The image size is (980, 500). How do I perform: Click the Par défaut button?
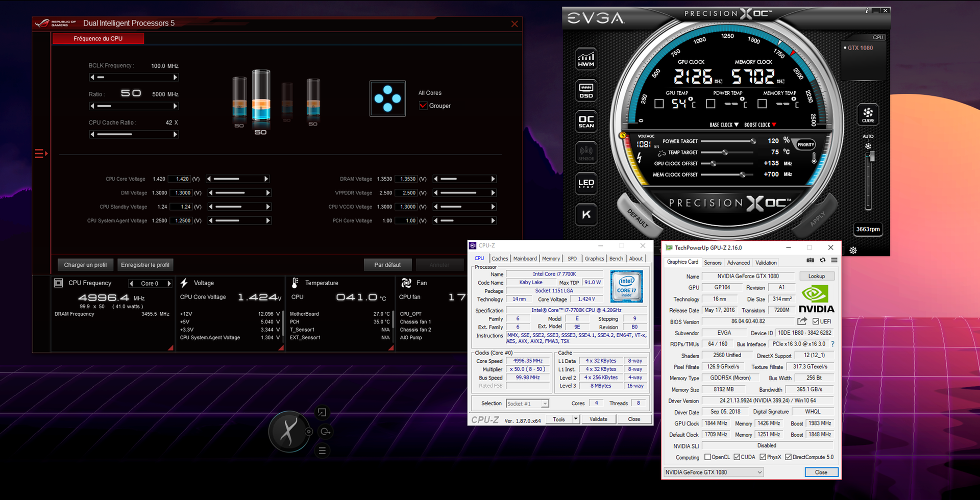pos(387,265)
